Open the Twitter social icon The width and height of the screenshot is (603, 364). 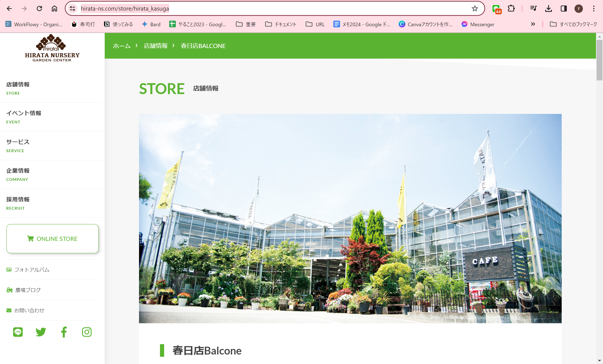41,332
